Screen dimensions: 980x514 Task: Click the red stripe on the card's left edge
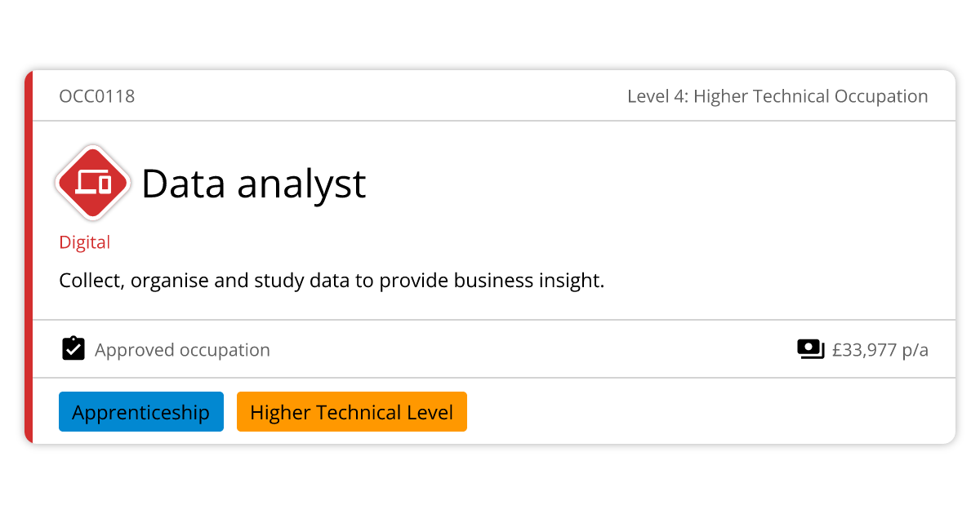(29, 257)
